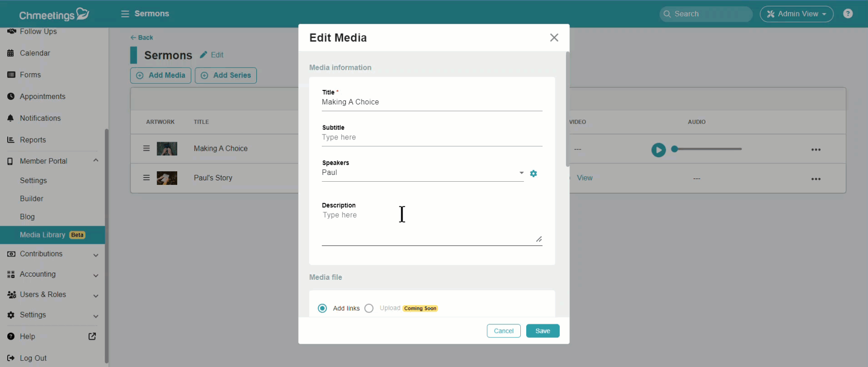
Task: Open the Speakers dropdown
Action: coord(423,173)
